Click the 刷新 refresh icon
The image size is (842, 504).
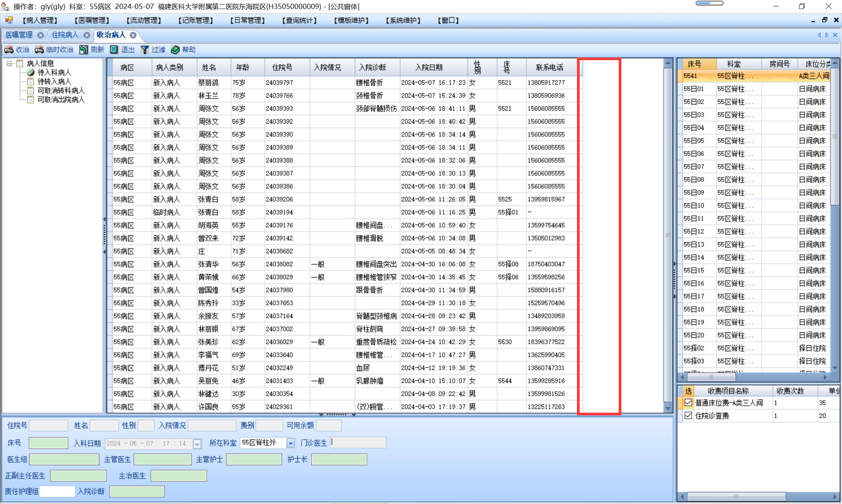pos(83,50)
